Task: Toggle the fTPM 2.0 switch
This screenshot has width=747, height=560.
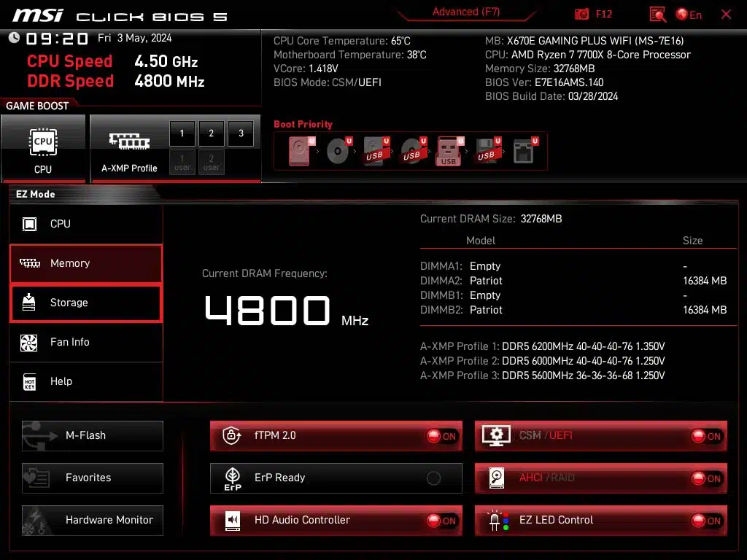Action: click(441, 436)
